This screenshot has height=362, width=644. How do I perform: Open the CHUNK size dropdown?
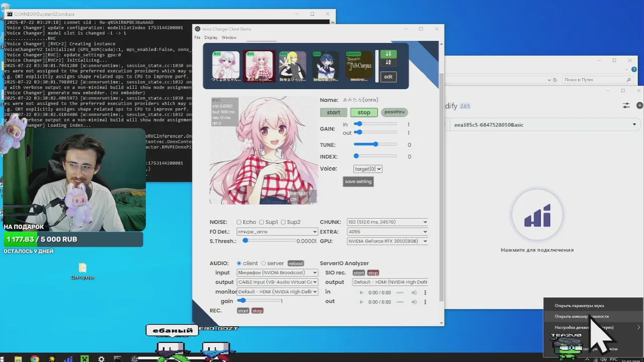click(387, 222)
